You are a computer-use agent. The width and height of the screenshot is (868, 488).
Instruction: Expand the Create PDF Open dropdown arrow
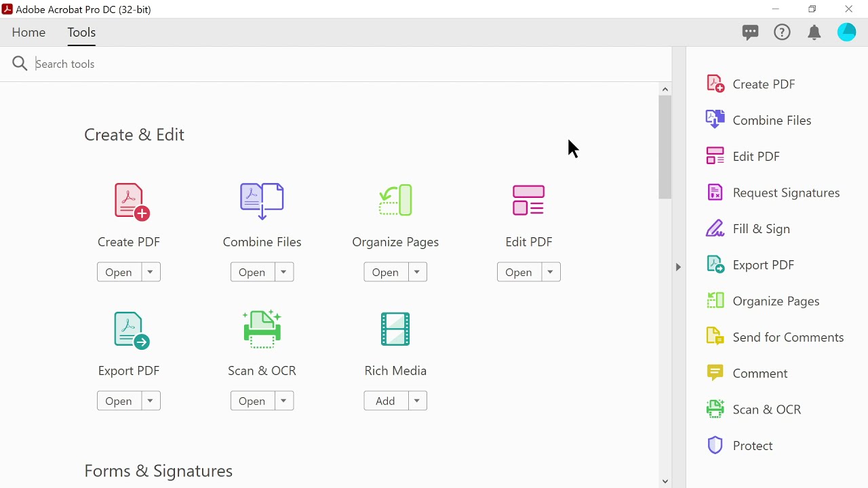pos(149,271)
